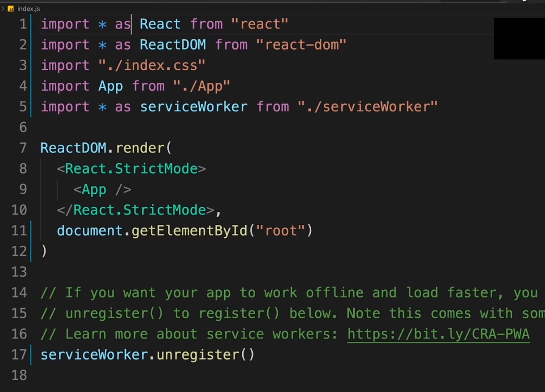This screenshot has height=392, width=545.
Task: Click line number 18 in gutter
Action: (19, 375)
